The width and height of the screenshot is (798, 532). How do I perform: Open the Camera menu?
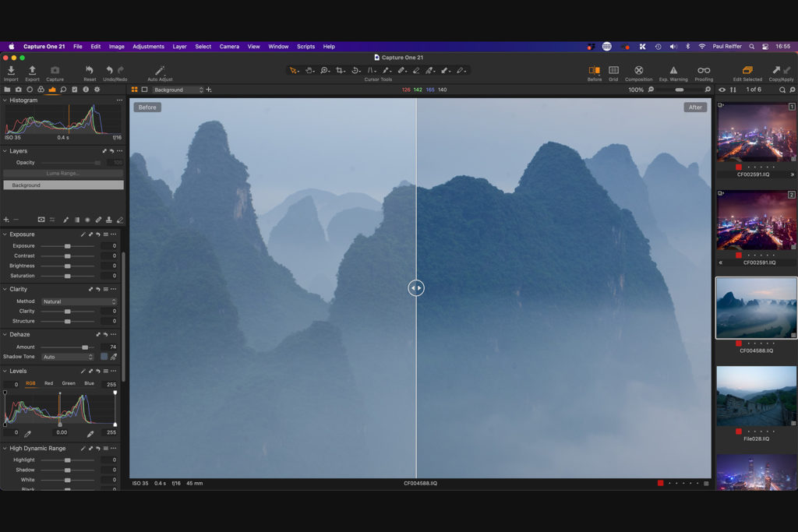229,46
